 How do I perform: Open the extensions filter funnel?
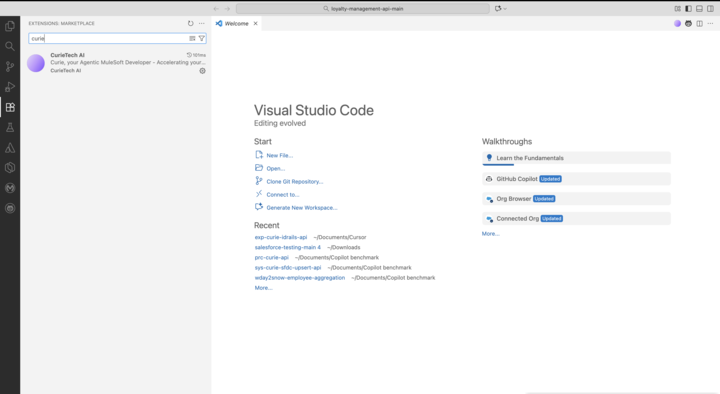click(x=202, y=39)
